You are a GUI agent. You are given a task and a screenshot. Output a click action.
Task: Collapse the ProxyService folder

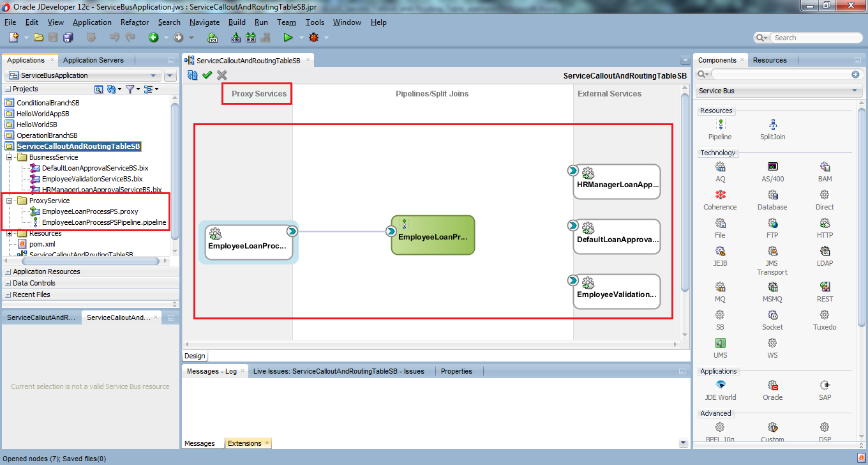pyautogui.click(x=10, y=201)
